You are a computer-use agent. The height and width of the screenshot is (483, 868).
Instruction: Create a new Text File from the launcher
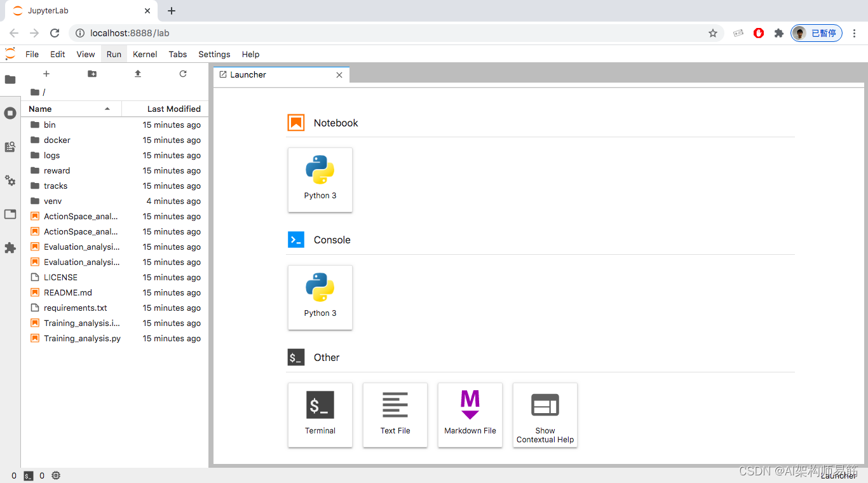(395, 415)
